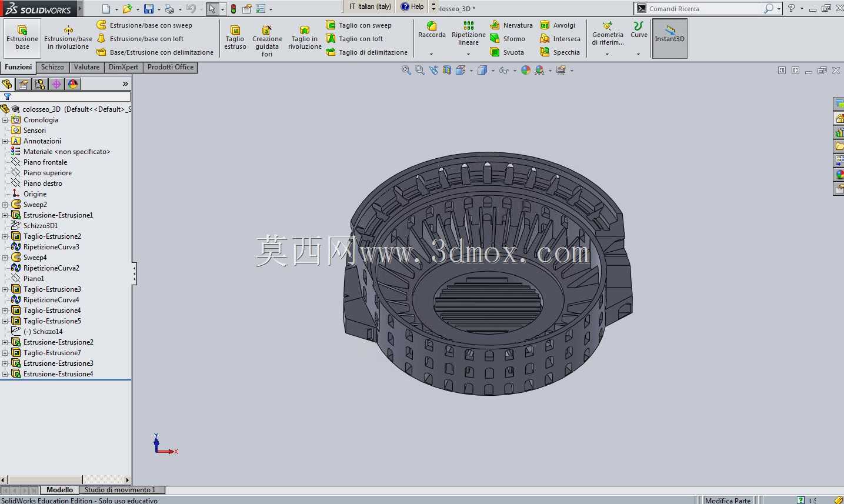
Task: Click Modifica Parte status text
Action: tap(728, 500)
